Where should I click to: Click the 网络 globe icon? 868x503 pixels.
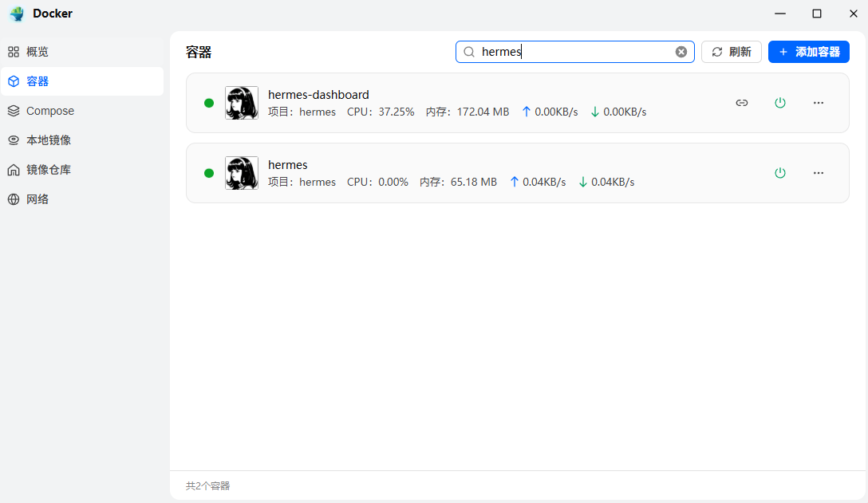[x=14, y=199]
